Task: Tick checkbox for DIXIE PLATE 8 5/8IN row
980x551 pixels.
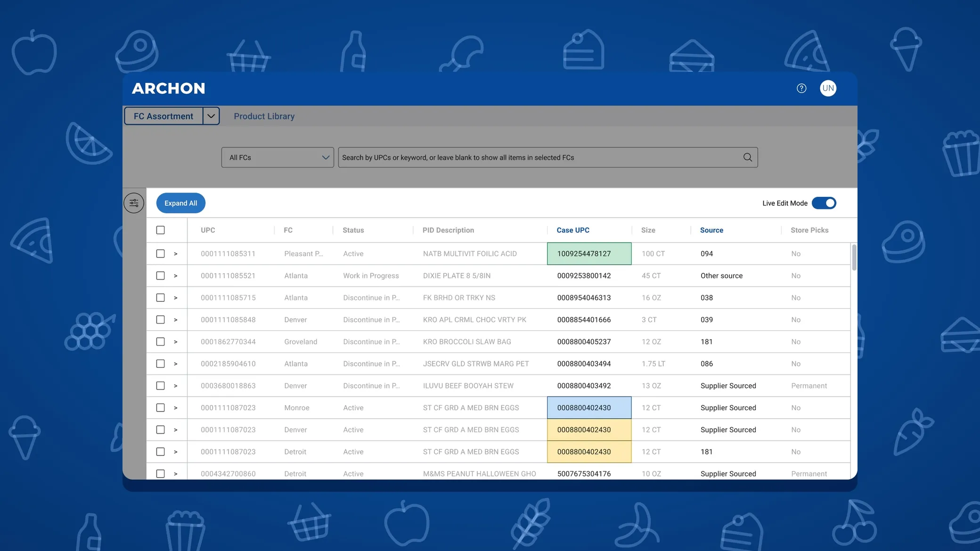Action: tap(161, 275)
